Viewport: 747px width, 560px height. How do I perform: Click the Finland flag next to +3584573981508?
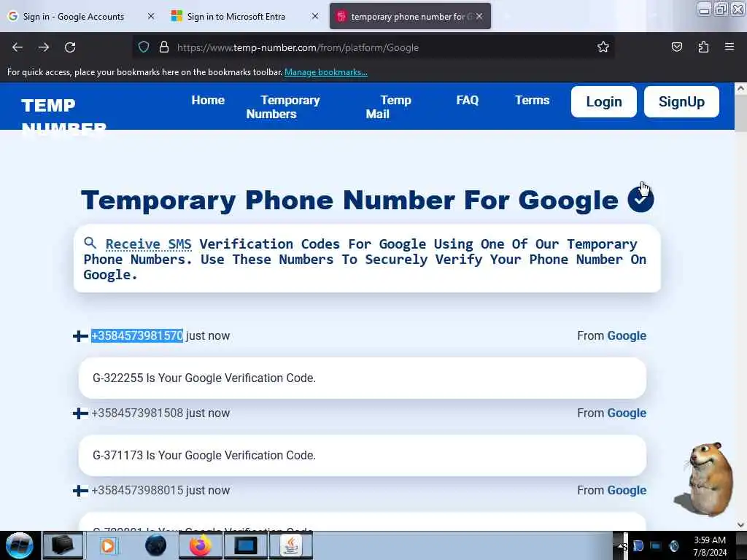point(80,413)
